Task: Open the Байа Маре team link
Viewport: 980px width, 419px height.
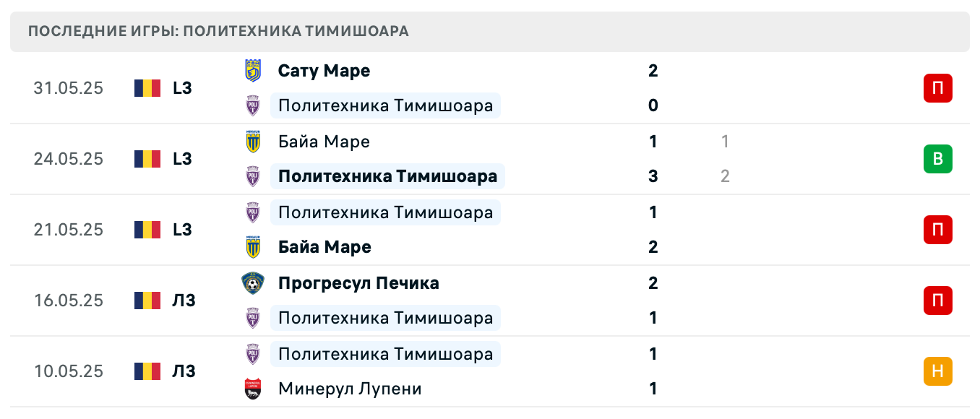Action: tap(323, 141)
